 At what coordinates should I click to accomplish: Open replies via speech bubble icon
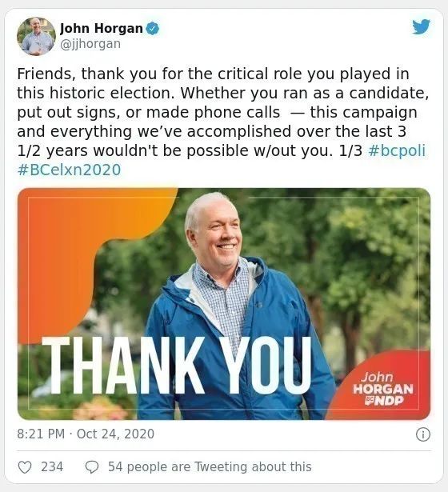pos(92,467)
